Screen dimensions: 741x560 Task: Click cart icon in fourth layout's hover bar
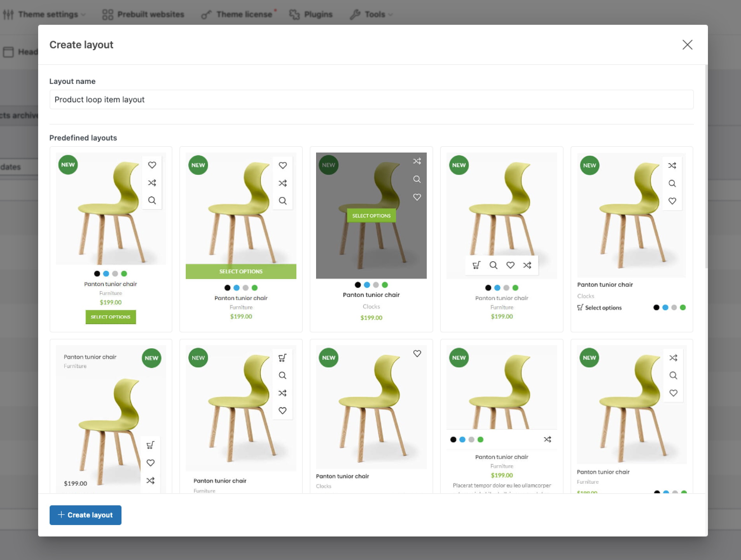[476, 265]
